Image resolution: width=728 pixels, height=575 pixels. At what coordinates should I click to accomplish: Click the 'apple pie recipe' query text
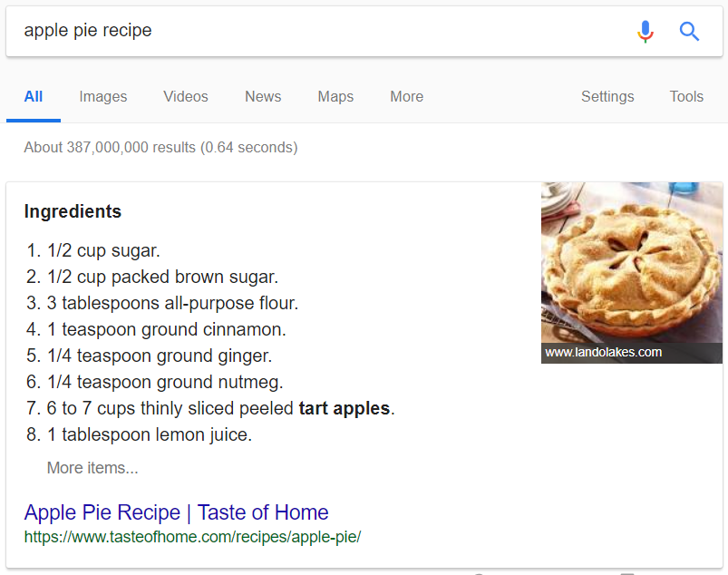coord(87,30)
